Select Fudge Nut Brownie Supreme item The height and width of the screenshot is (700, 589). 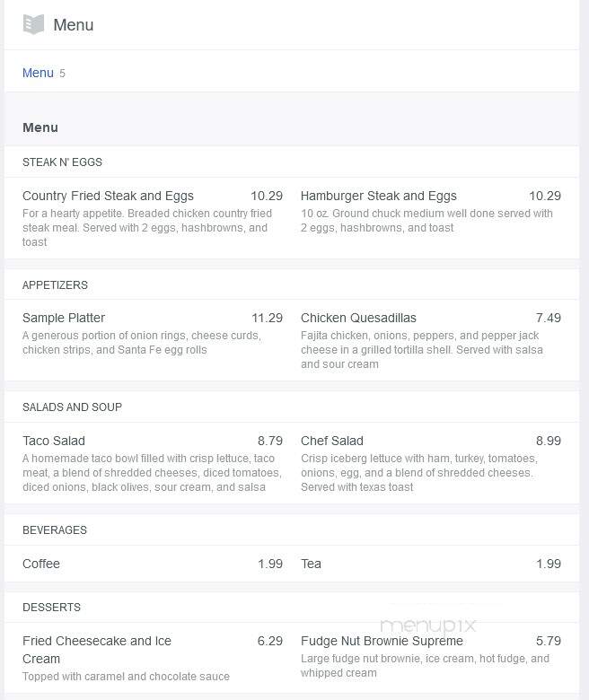pyautogui.click(x=382, y=641)
